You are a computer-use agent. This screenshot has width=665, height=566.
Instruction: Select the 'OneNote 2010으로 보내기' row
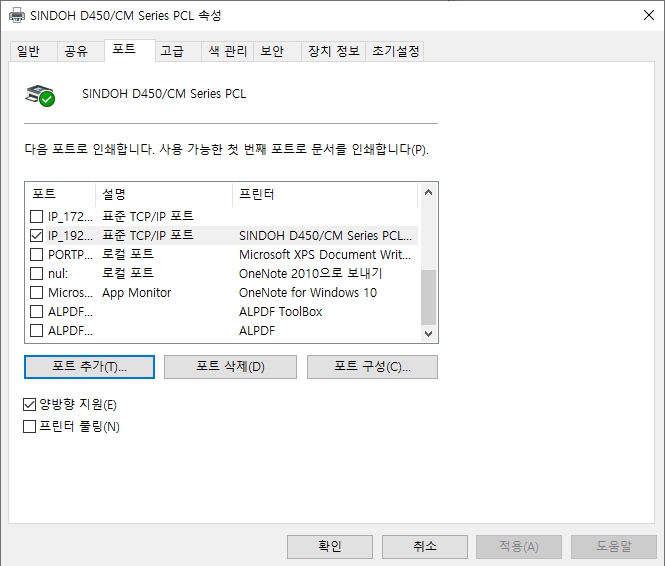click(x=221, y=274)
